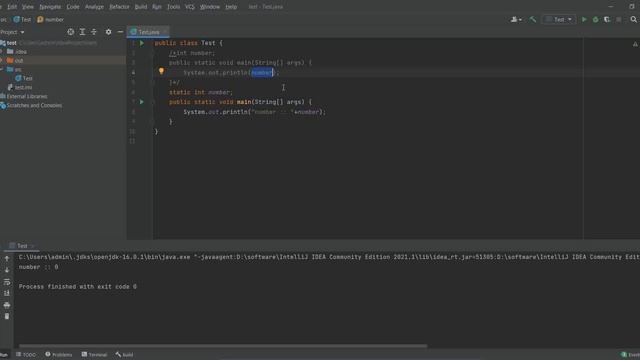
Task: Open the VCS menu
Action: pos(190,7)
